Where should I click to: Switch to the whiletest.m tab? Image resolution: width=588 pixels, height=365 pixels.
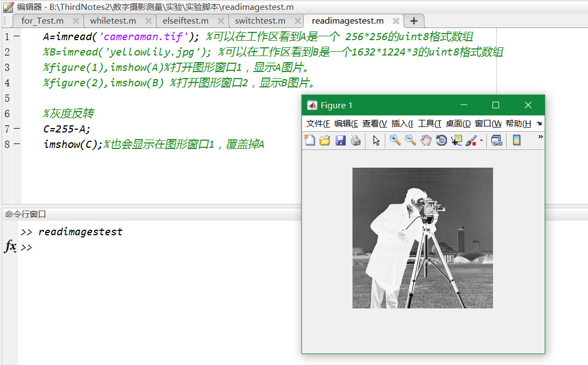(x=113, y=21)
